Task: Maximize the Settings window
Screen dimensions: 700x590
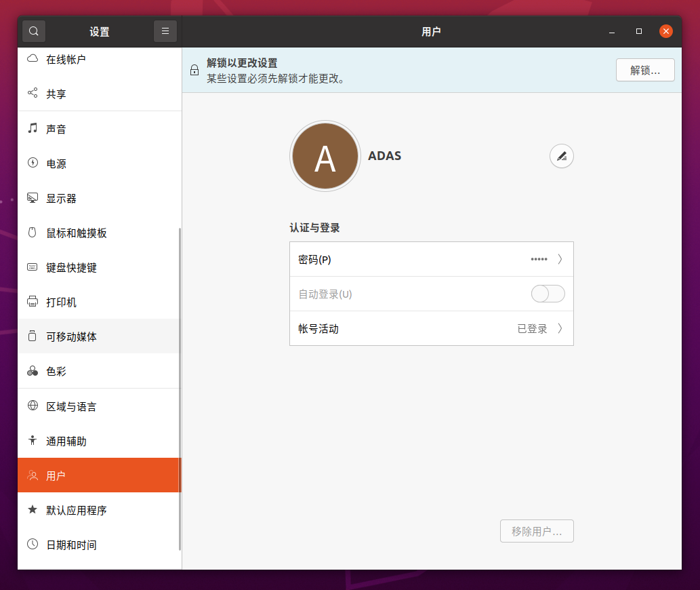Action: tap(639, 31)
